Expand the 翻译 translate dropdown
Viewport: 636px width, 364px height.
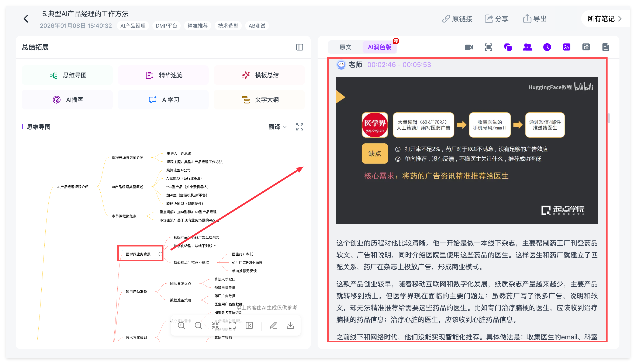pos(277,127)
